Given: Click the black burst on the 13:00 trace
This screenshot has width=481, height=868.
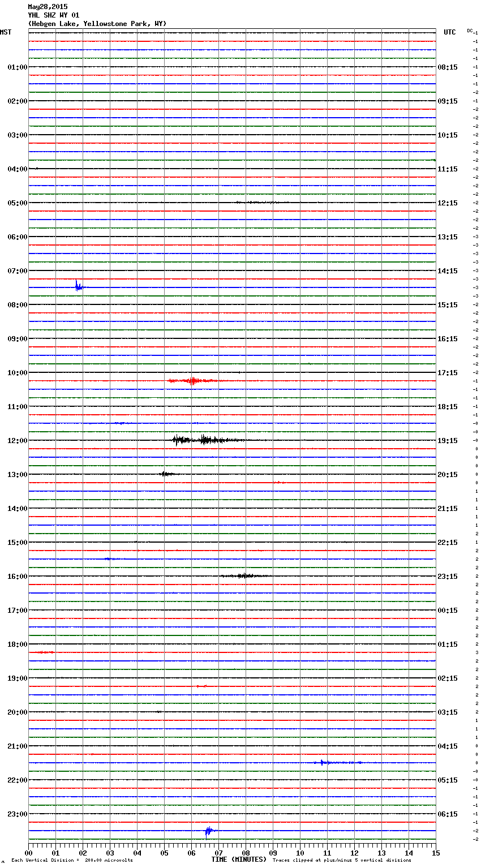Looking at the screenshot, I should pyautogui.click(x=166, y=474).
